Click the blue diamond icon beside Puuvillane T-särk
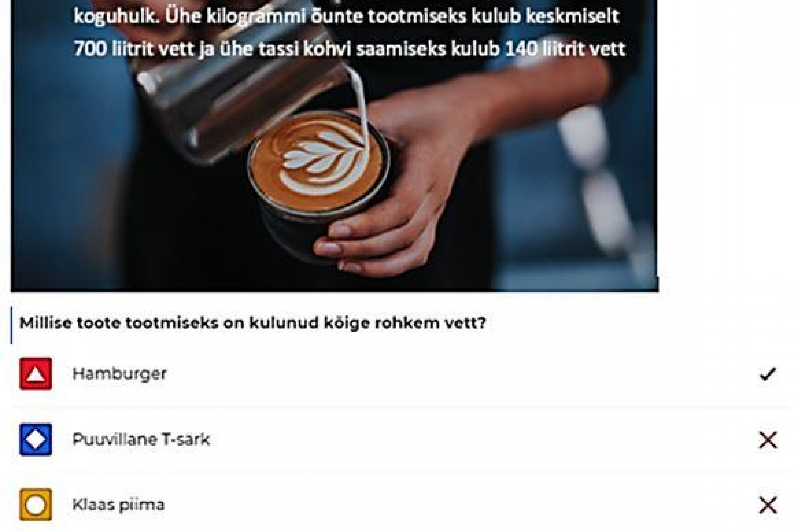 point(36,439)
